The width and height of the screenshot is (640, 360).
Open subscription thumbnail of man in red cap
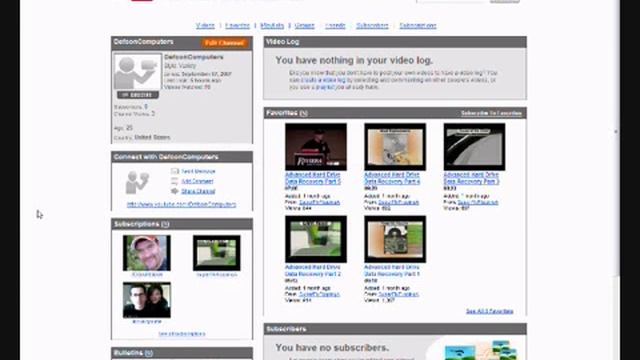(x=147, y=253)
